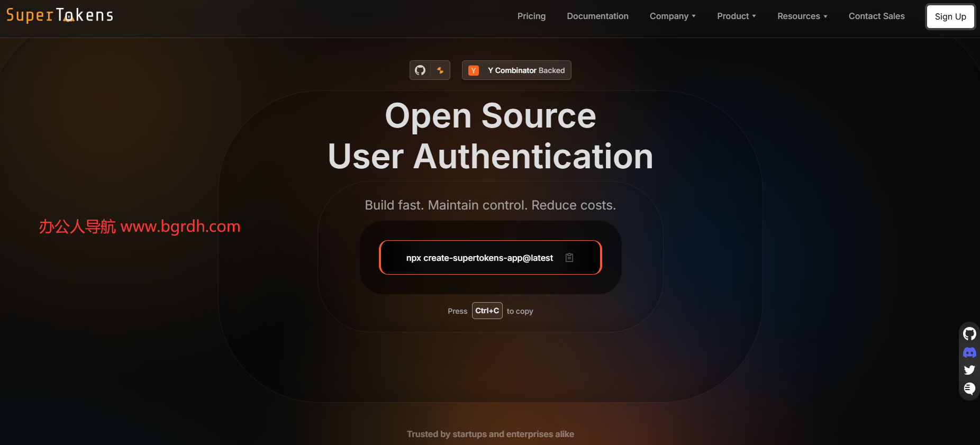Expand the Company dropdown menu
Image resolution: width=980 pixels, height=445 pixels.
672,16
